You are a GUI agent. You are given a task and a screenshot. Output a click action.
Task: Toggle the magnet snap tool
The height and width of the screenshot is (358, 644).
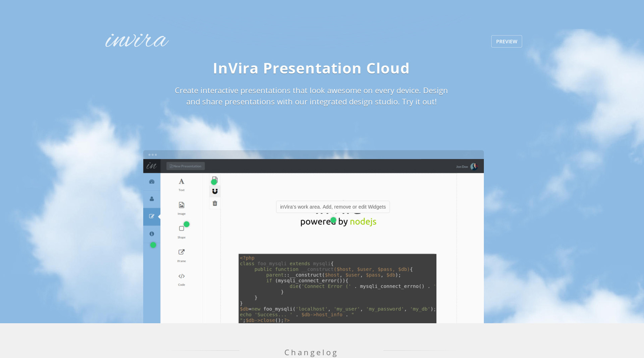(215, 191)
